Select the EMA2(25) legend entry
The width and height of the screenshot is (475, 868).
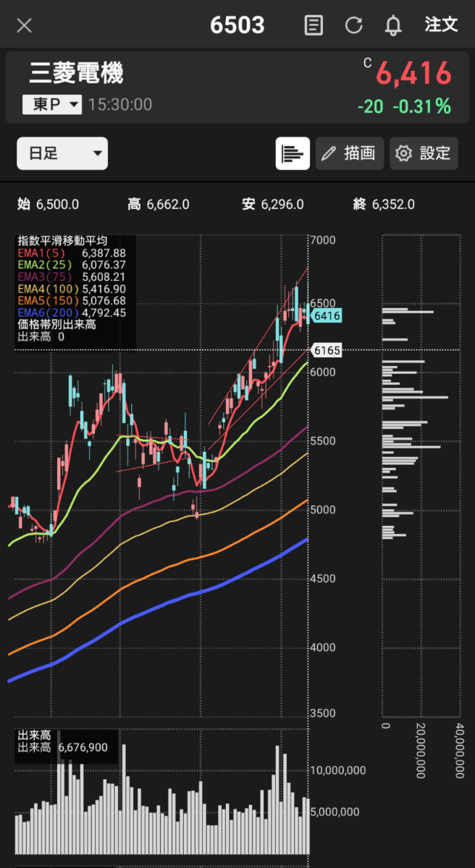(x=72, y=265)
